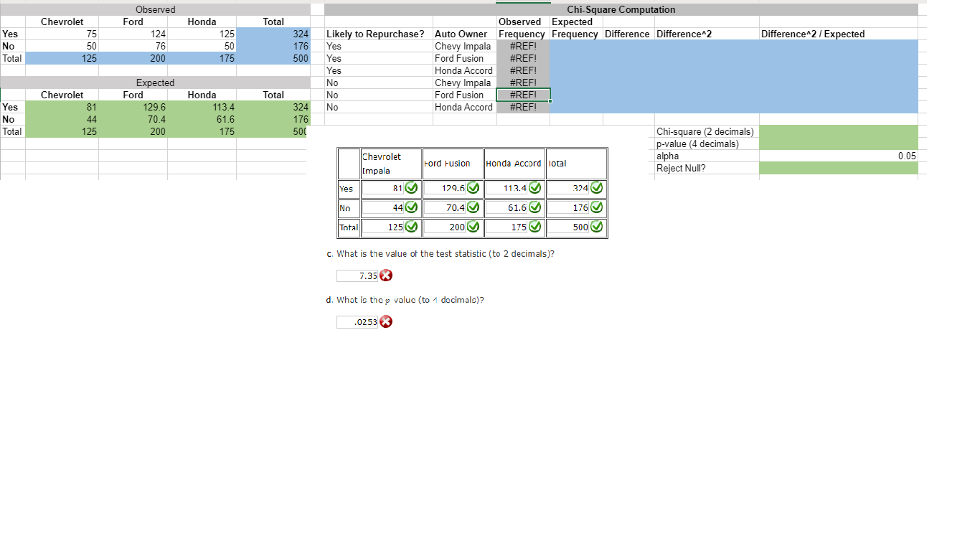
Task: Click the p-value answer box containing .0253
Action: pos(357,322)
